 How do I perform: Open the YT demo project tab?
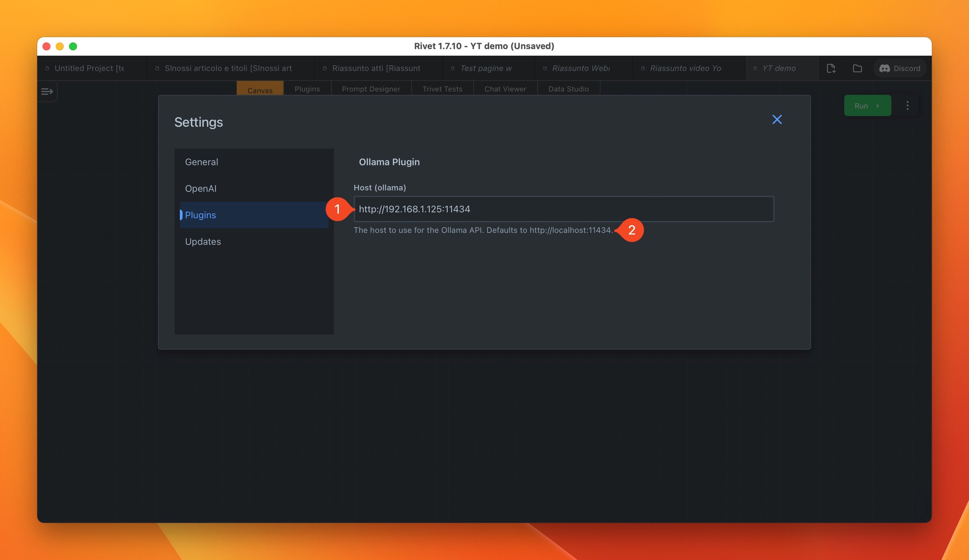click(x=782, y=68)
